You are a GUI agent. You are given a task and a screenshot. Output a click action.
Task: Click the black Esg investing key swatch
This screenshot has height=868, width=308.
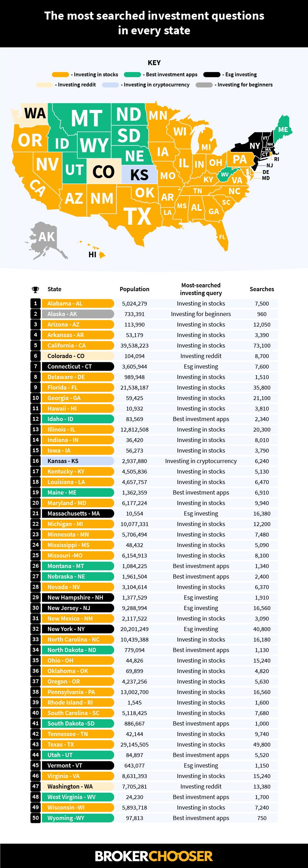[212, 75]
